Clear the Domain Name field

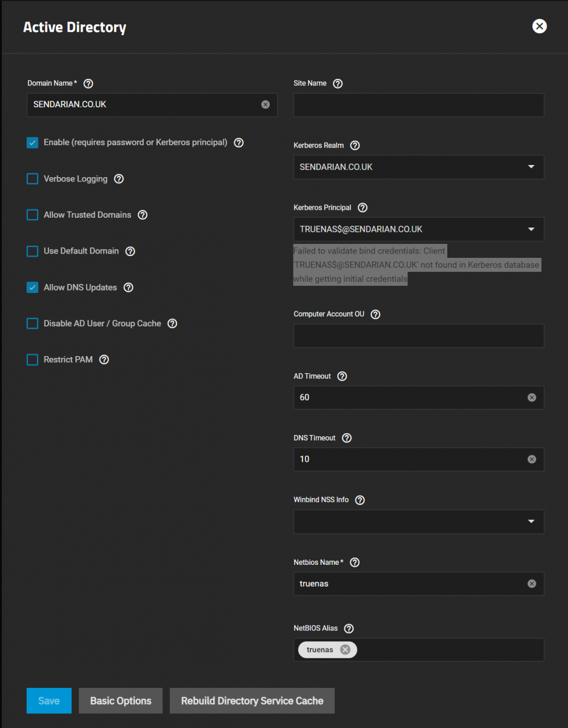tap(266, 104)
